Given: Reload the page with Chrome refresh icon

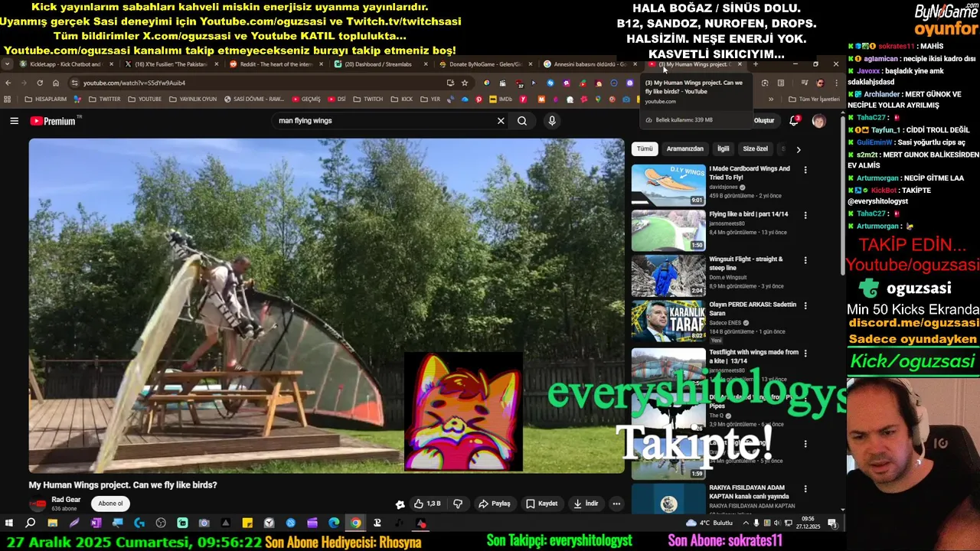Looking at the screenshot, I should pyautogui.click(x=40, y=83).
